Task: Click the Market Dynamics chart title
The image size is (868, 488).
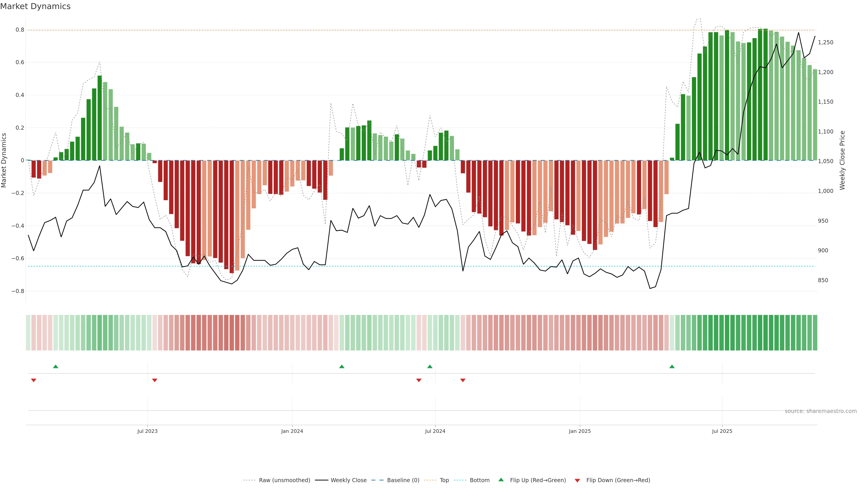Action: pyautogui.click(x=35, y=6)
